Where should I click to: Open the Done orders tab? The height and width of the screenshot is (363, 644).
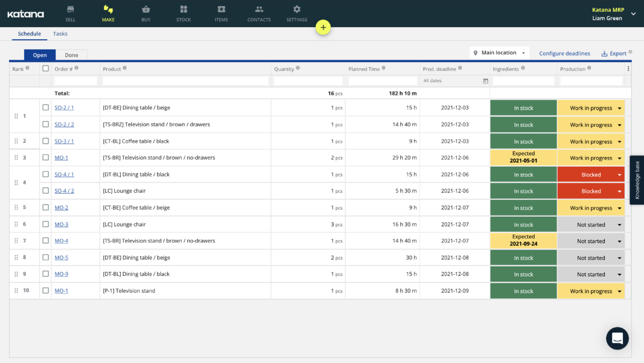pos(72,55)
